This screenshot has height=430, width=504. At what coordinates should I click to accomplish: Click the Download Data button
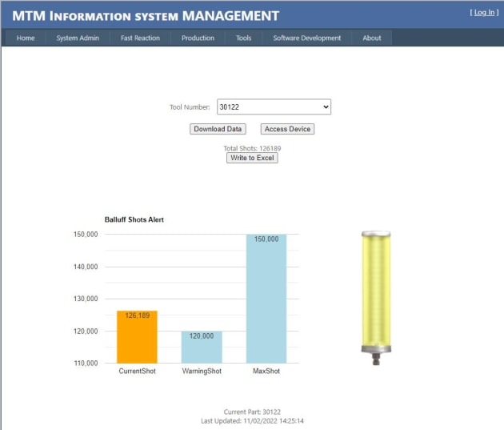[218, 129]
